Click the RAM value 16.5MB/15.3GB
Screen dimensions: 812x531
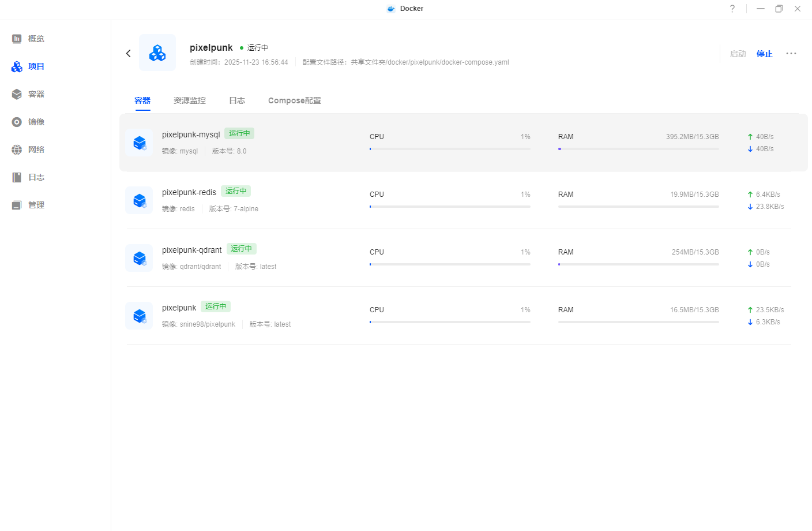pyautogui.click(x=694, y=310)
